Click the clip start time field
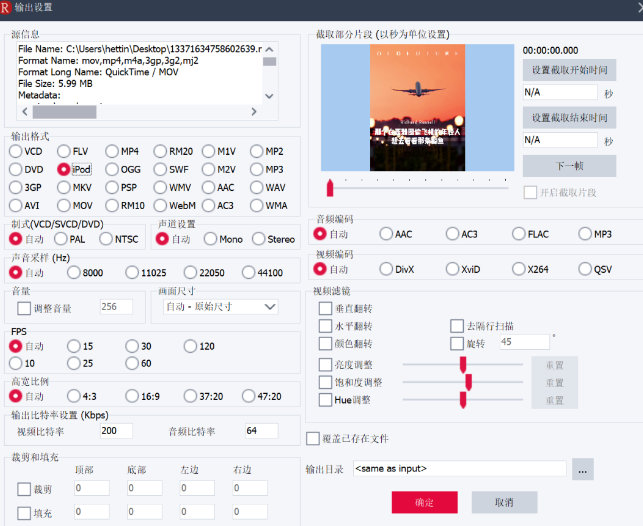The width and height of the screenshot is (643, 526). 560,92
